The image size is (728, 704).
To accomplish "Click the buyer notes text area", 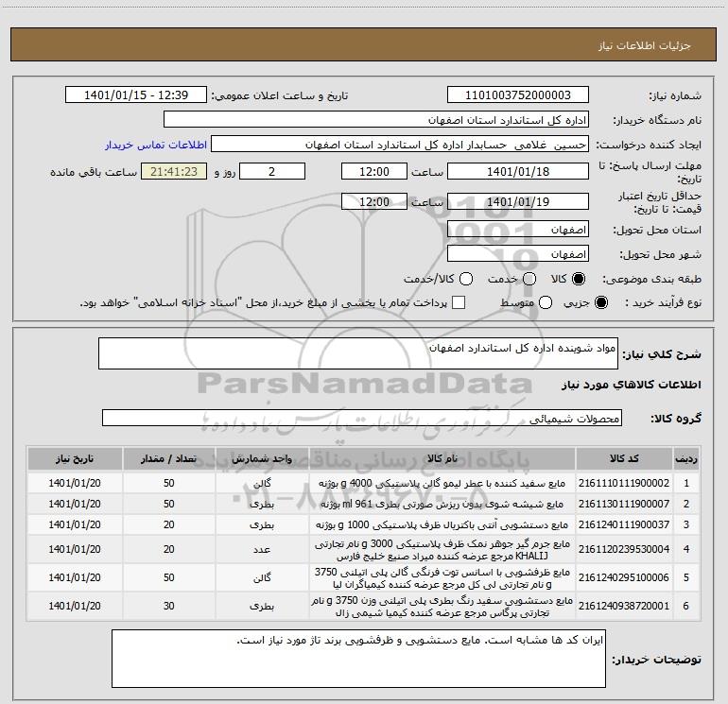I will pos(358,659).
